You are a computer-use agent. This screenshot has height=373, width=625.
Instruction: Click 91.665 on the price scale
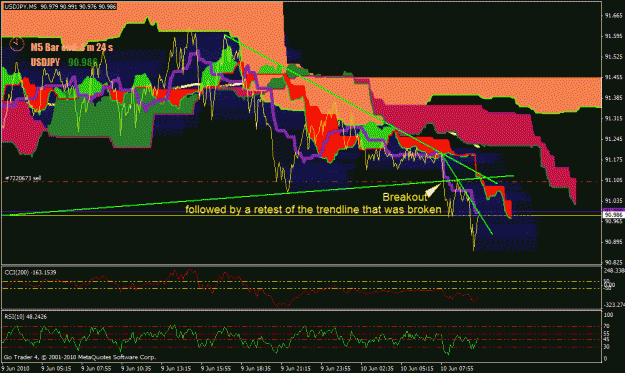tap(613, 16)
